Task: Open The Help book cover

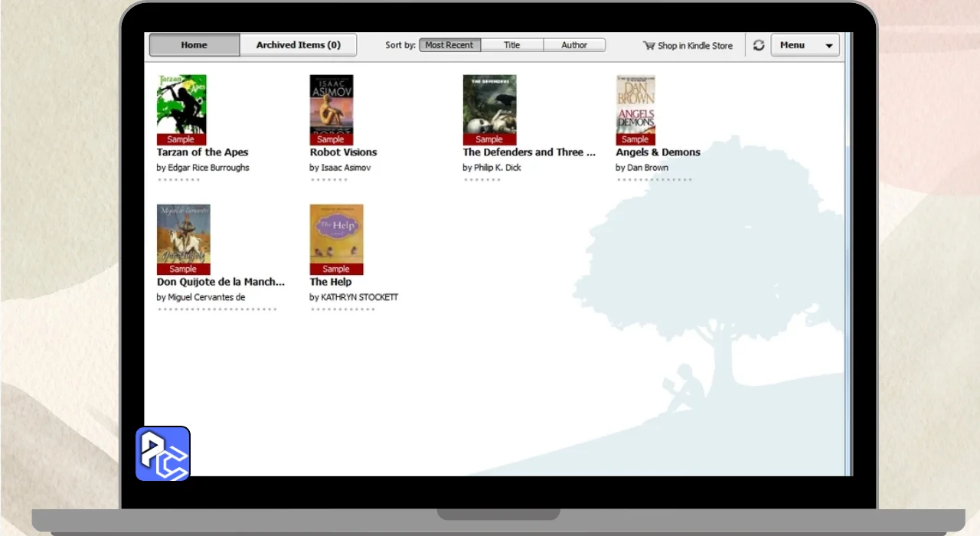Action: [337, 239]
